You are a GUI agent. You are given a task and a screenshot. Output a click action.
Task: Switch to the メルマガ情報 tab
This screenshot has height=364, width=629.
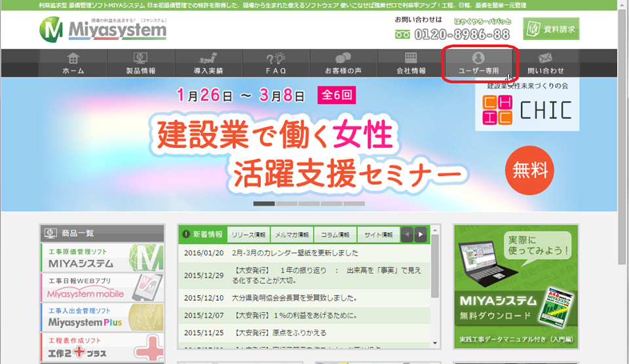[x=292, y=235]
